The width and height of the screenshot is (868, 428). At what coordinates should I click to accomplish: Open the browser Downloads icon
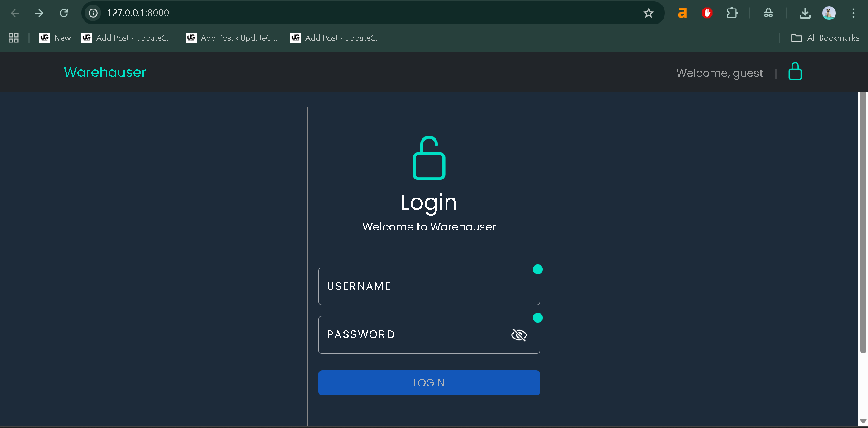pyautogui.click(x=805, y=13)
